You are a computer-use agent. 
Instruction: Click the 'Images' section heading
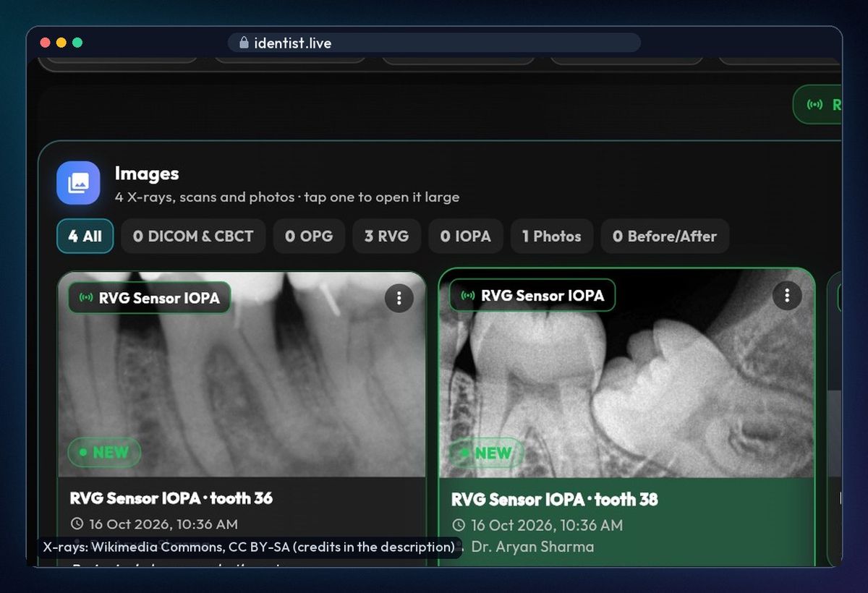pyautogui.click(x=147, y=174)
